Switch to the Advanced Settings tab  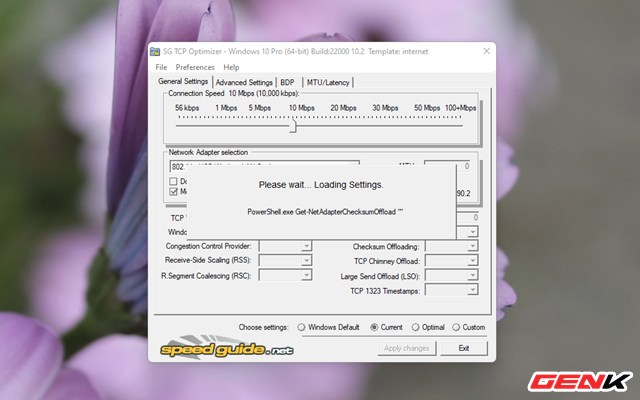(x=244, y=82)
